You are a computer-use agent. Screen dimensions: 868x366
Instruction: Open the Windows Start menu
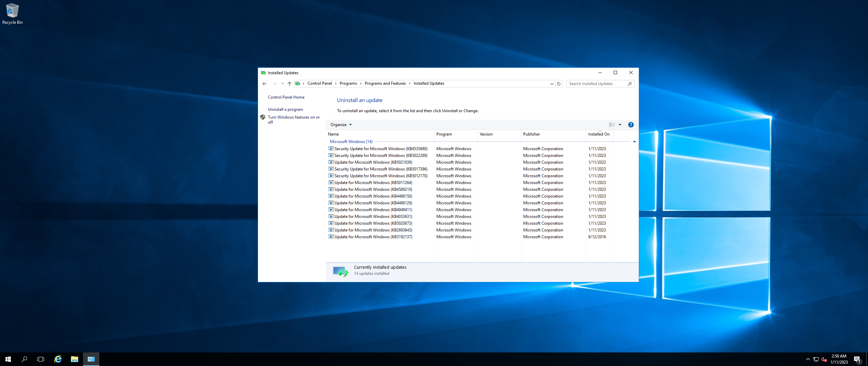pos(8,359)
